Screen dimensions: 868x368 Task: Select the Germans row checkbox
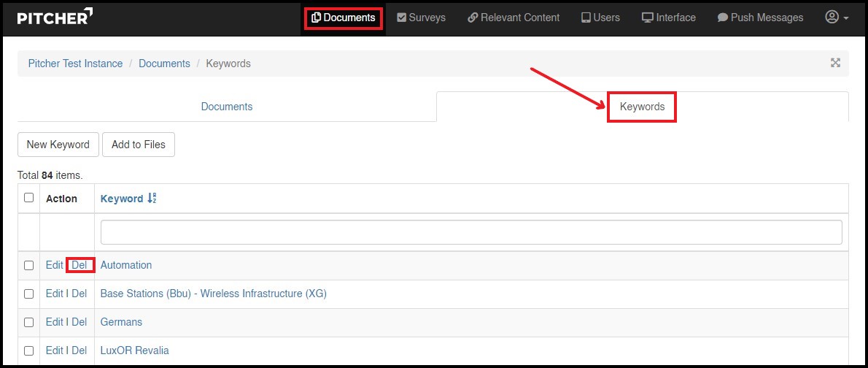click(x=28, y=322)
